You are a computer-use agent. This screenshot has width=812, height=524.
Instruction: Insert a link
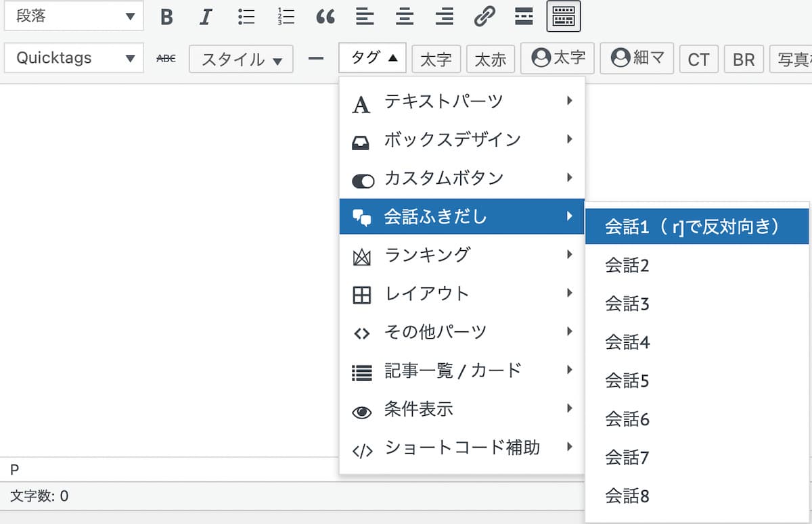pos(484,17)
